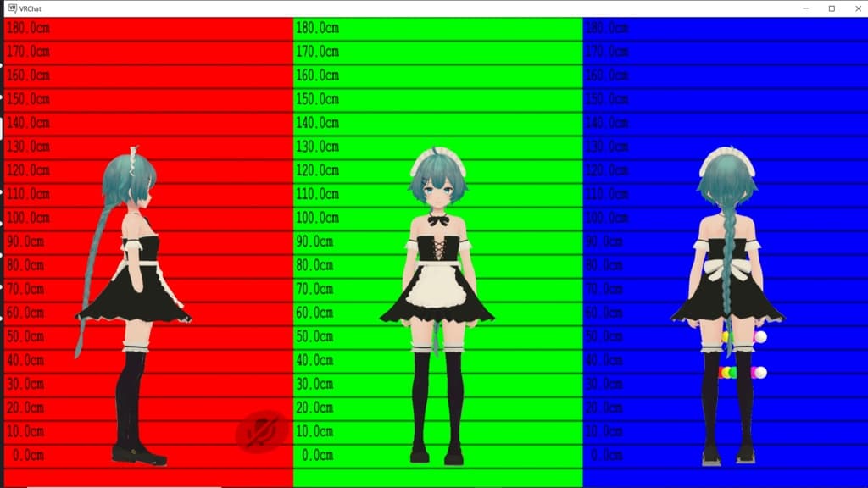The height and width of the screenshot is (488, 868).
Task: Click the 100.0cm label in red panel
Action: (x=28, y=218)
